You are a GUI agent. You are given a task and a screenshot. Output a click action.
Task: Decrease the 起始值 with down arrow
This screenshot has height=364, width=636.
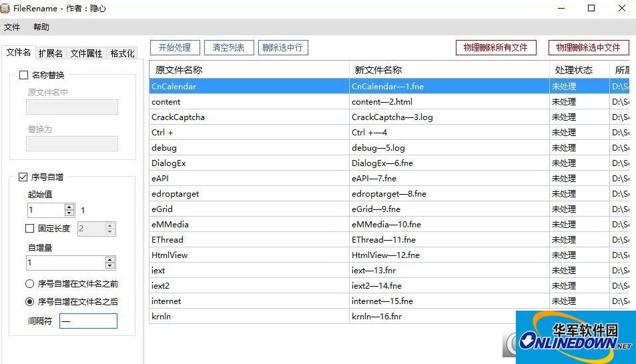pyautogui.click(x=69, y=213)
